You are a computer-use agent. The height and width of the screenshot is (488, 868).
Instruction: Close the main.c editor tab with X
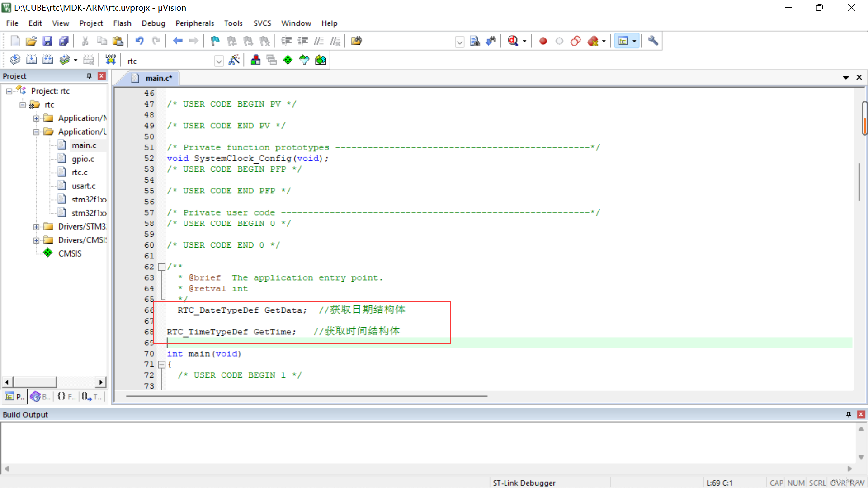(x=859, y=78)
